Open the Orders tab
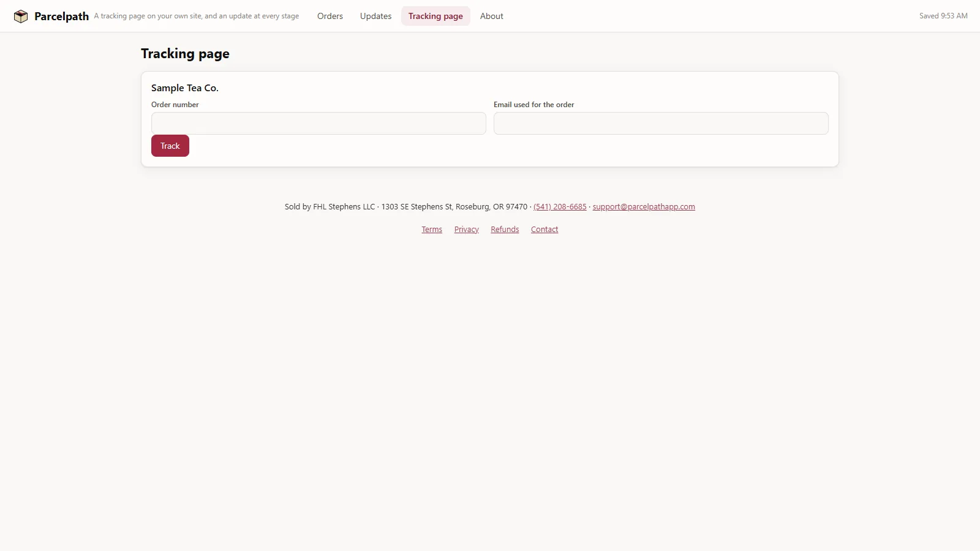This screenshot has height=551, width=980. pyautogui.click(x=330, y=16)
